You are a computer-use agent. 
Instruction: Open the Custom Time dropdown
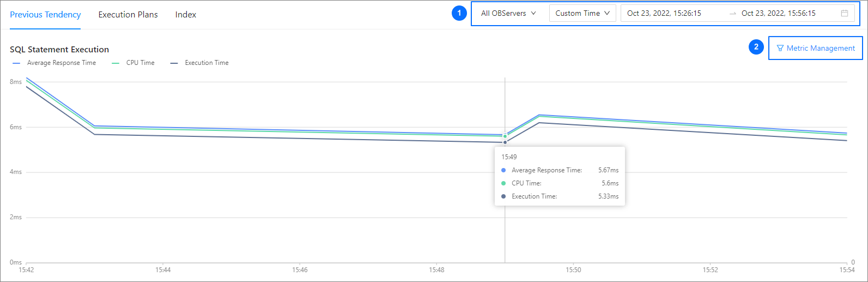(582, 14)
